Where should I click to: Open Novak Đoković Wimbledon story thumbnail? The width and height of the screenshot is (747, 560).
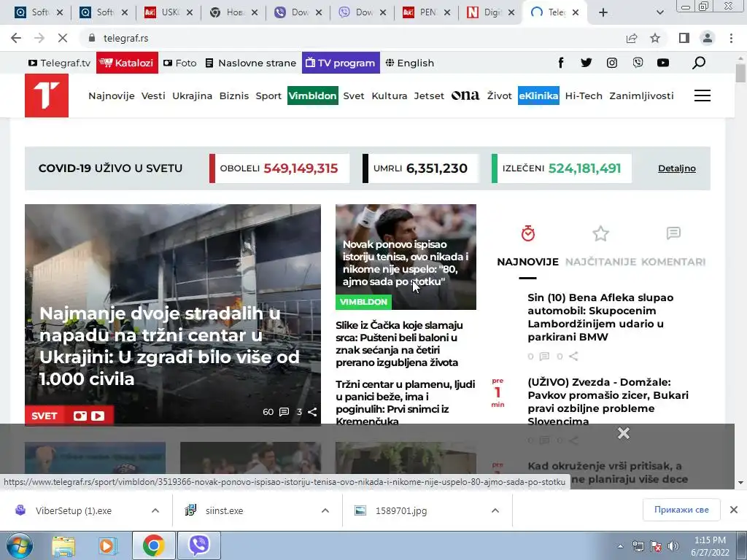tap(406, 257)
